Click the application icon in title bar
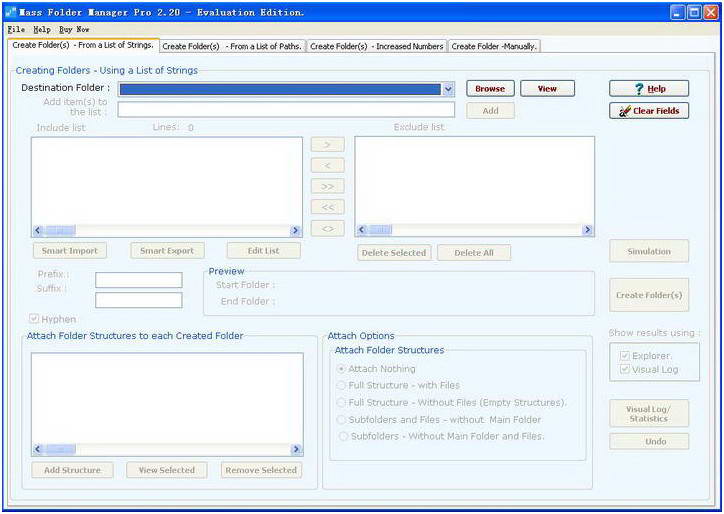The height and width of the screenshot is (514, 724). coord(11,12)
